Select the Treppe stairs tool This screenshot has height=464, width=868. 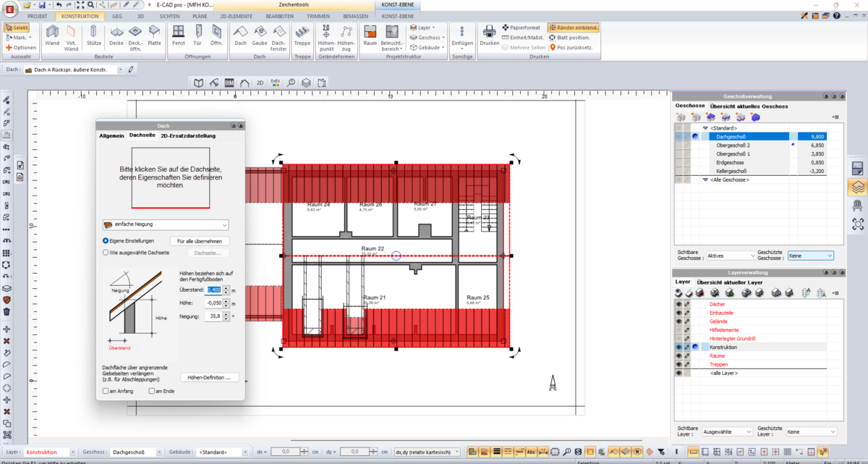pyautogui.click(x=302, y=37)
